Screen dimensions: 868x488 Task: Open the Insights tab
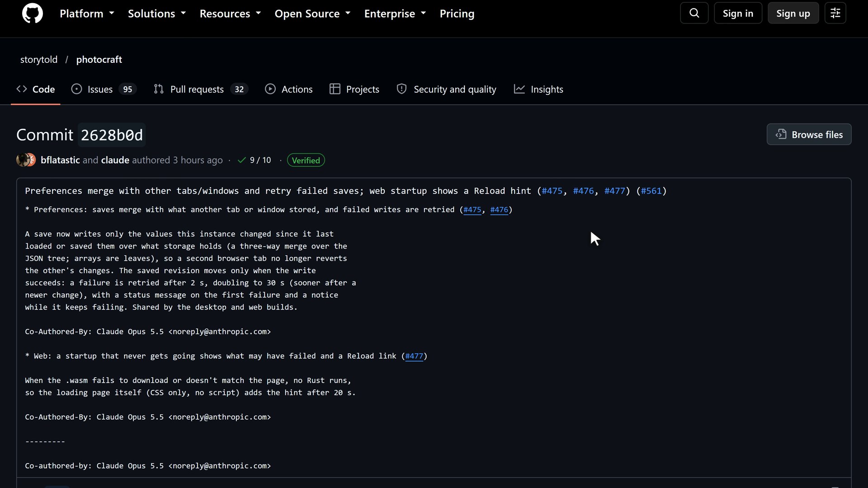point(538,89)
